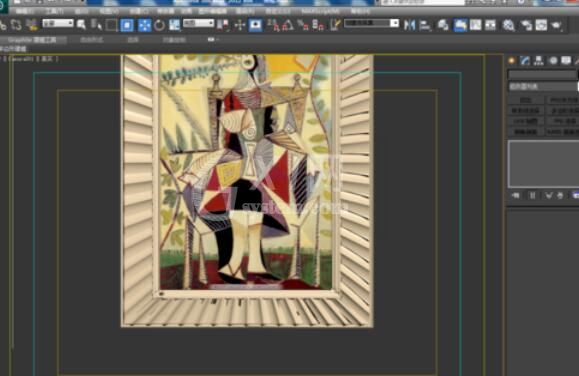Click the first modifier set button

point(526,100)
